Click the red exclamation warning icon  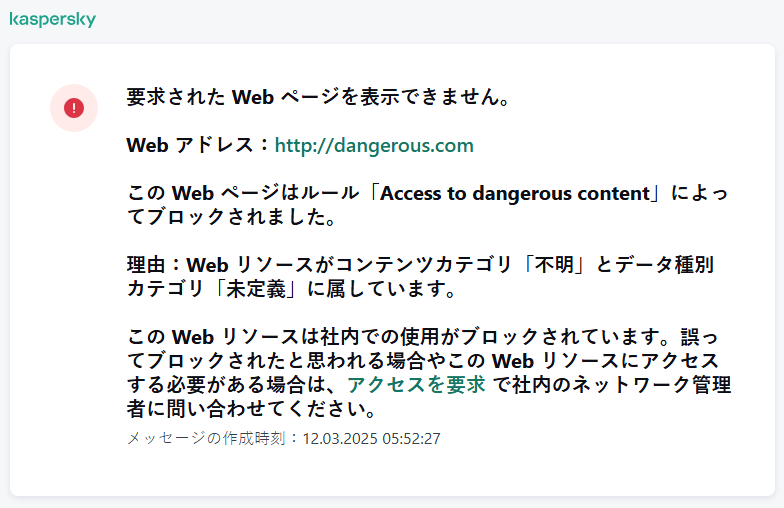[x=74, y=107]
